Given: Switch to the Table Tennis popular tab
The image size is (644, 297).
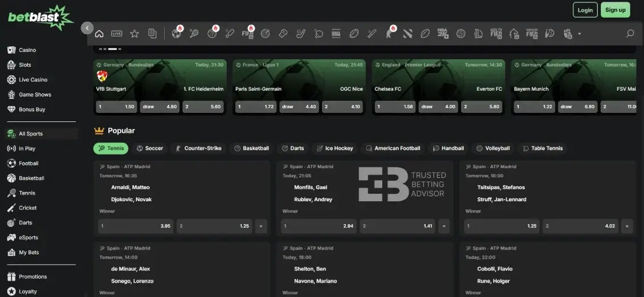Looking at the screenshot, I should click(x=542, y=148).
